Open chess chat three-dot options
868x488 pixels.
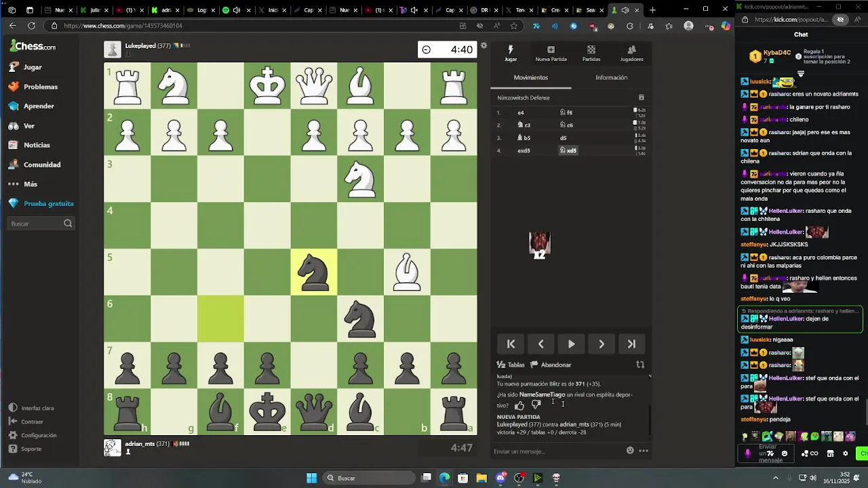[x=644, y=451]
